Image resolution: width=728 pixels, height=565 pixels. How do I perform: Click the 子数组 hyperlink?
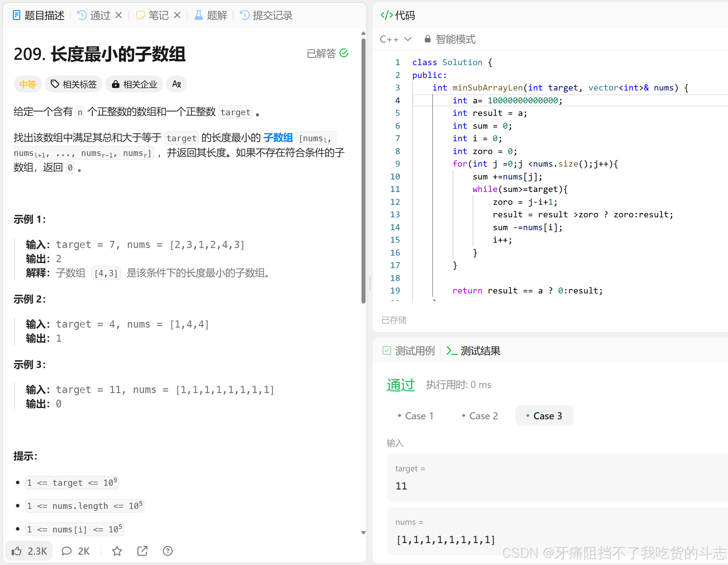point(278,137)
